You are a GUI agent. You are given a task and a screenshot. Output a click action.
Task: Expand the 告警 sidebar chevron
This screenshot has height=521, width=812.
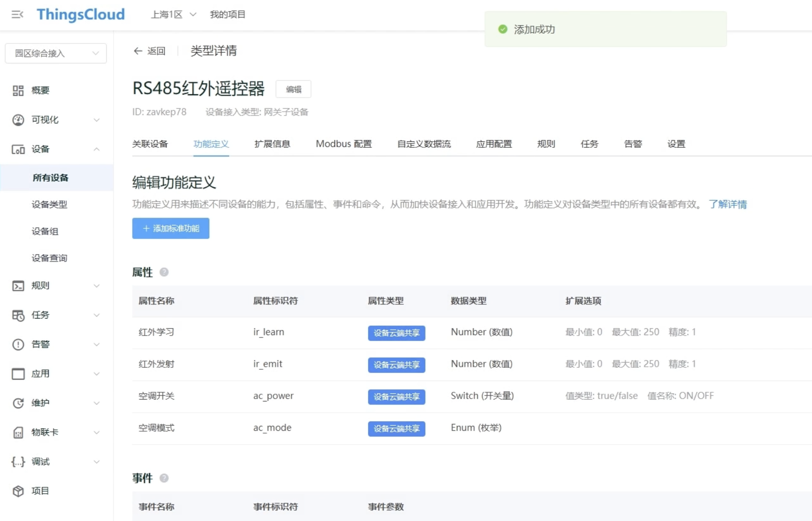97,344
